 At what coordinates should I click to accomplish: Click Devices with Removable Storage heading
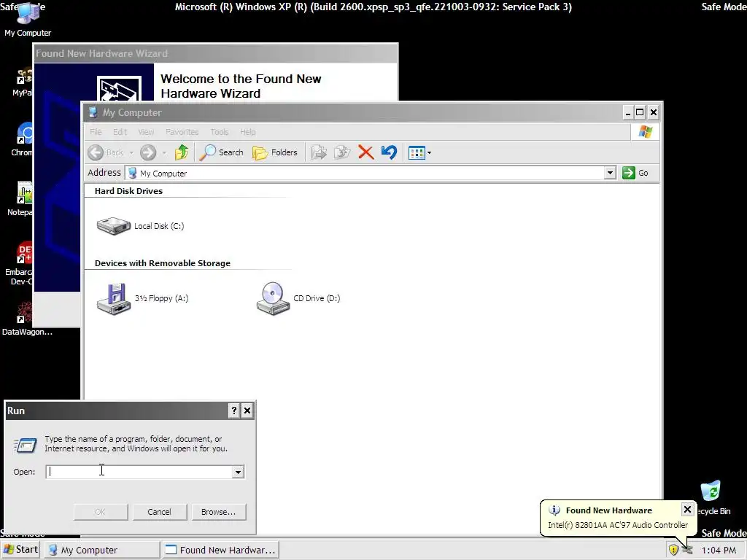163,263
